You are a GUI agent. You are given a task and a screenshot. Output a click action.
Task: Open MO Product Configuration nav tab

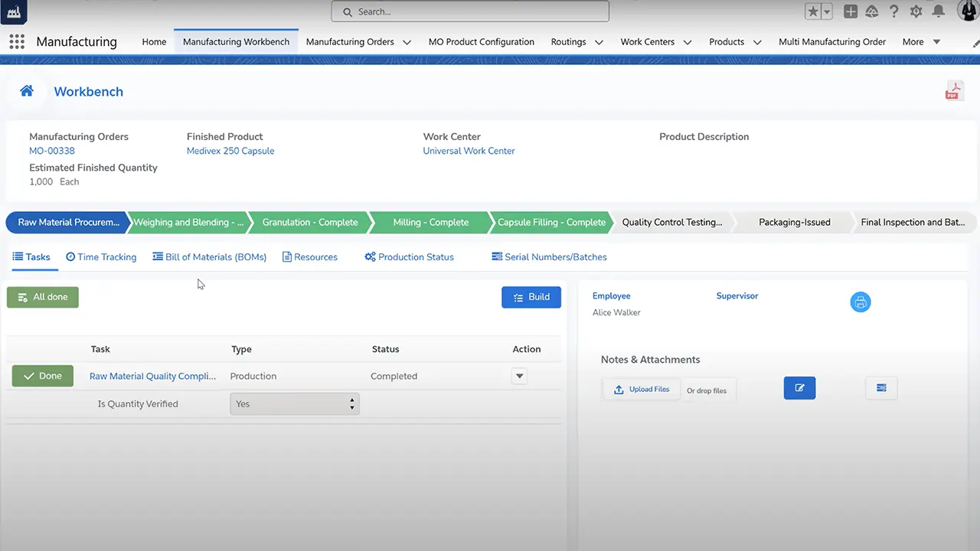[x=482, y=42]
